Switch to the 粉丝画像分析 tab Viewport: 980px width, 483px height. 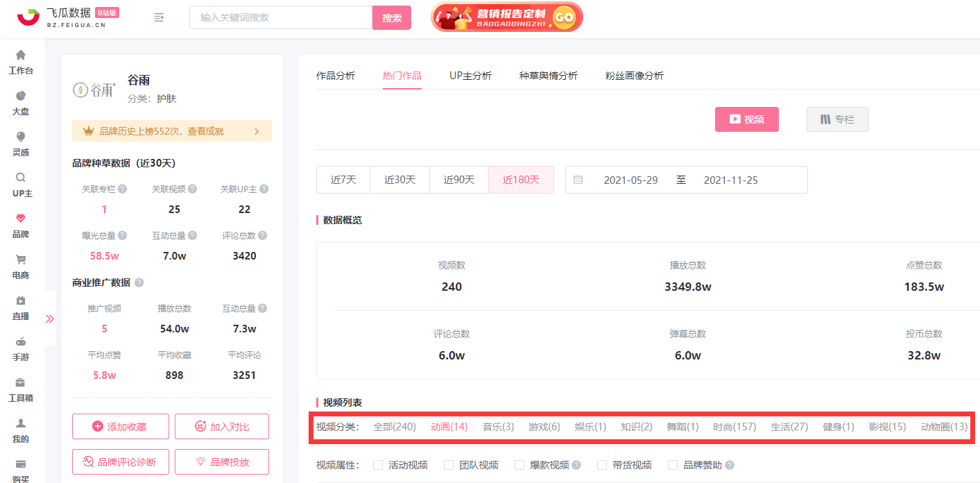pyautogui.click(x=635, y=76)
